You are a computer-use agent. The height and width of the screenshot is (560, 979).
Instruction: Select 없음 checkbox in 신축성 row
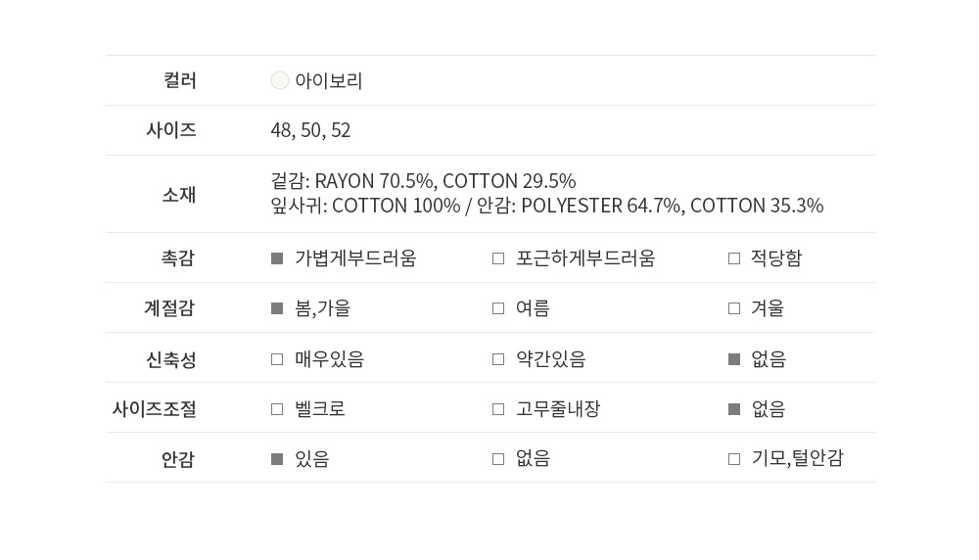coord(734,359)
